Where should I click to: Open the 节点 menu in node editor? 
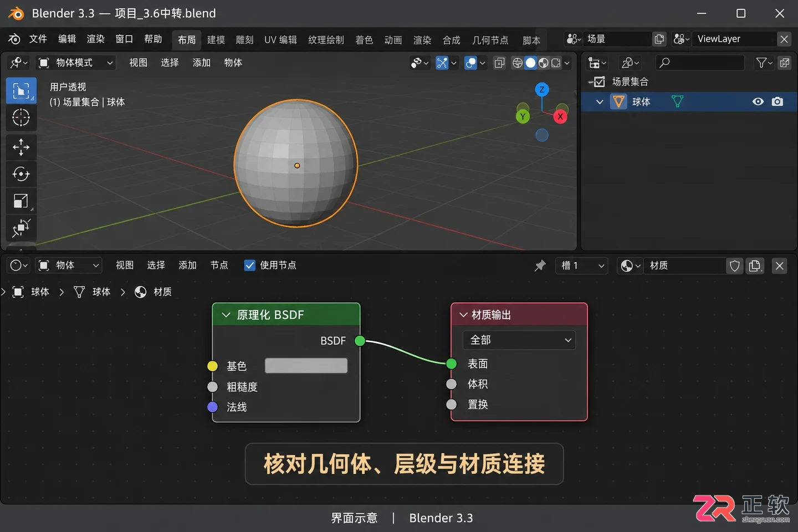pyautogui.click(x=219, y=265)
